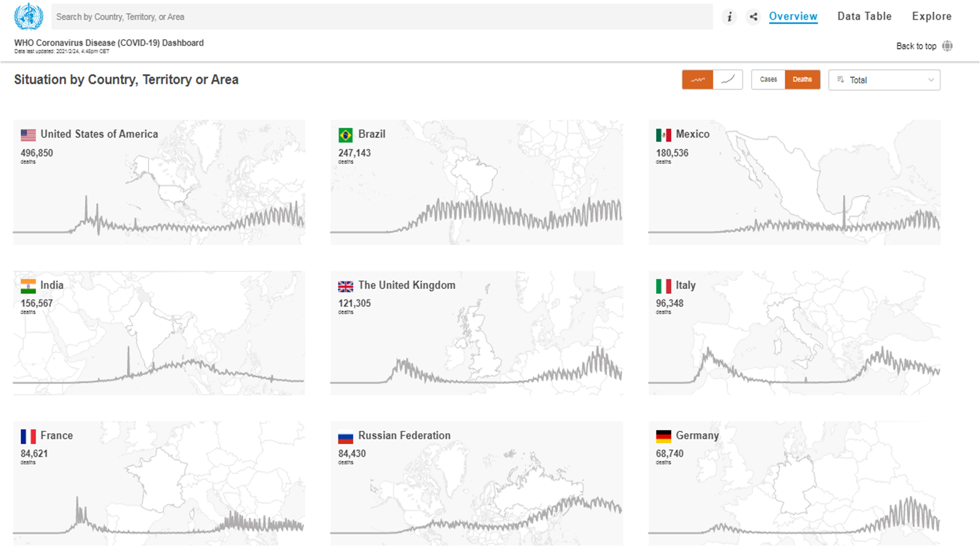Toggle the view to Cases
980x554 pixels.
click(768, 80)
